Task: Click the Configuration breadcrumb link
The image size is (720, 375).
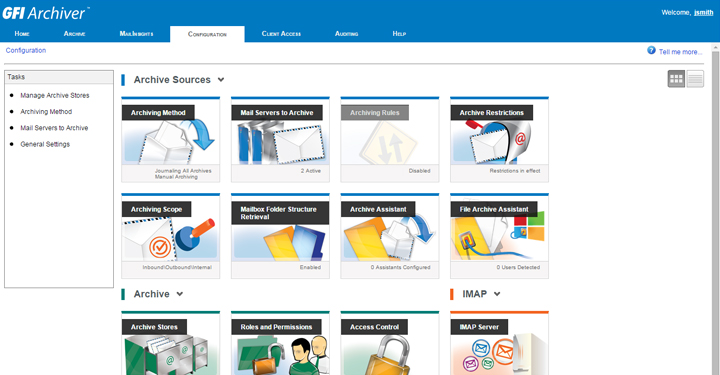Action: (x=26, y=50)
